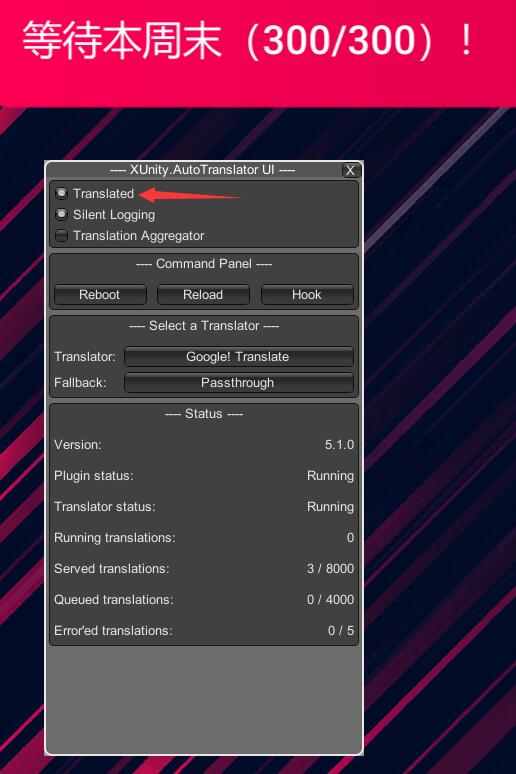This screenshot has width=516, height=774.
Task: Close the XUnity.AutoTranslator UI window
Action: (x=351, y=170)
